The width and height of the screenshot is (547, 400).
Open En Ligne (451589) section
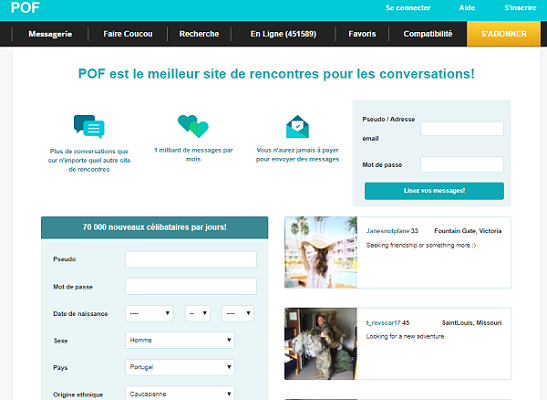[x=283, y=34]
